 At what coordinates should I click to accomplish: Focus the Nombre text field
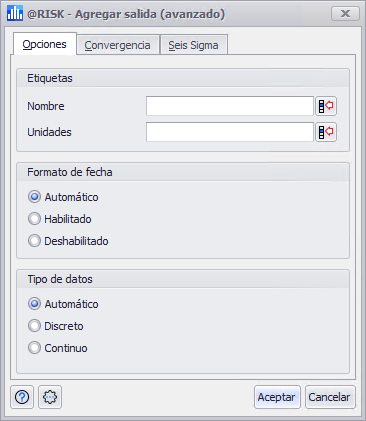coord(230,106)
